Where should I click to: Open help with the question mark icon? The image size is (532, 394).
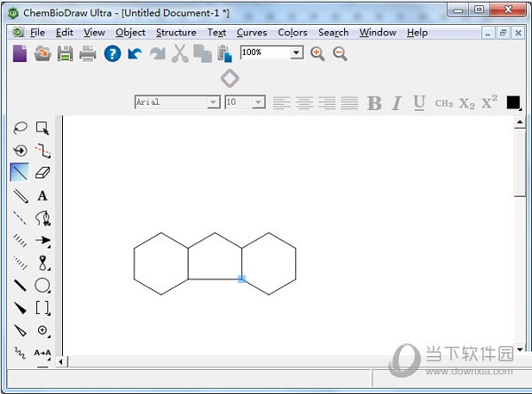pos(113,53)
